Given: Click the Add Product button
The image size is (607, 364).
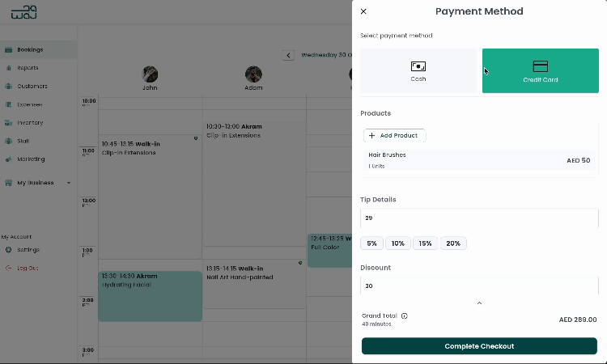Looking at the screenshot, I should (394, 135).
